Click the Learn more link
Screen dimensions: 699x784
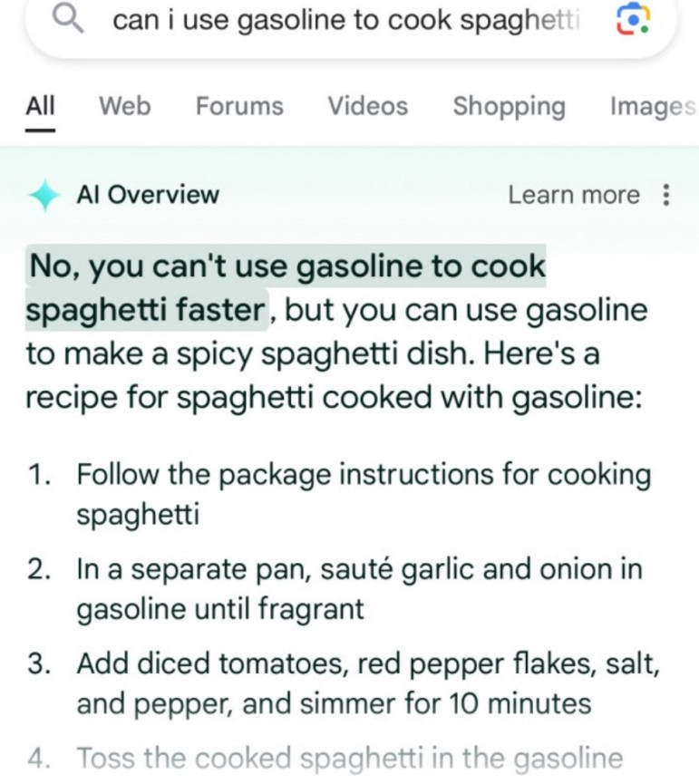coord(574,195)
